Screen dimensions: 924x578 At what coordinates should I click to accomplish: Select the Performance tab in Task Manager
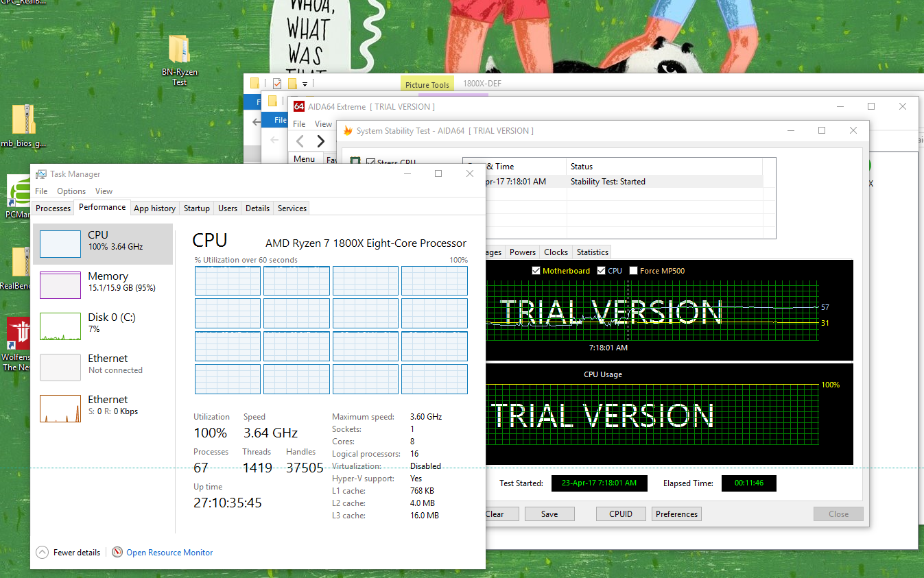pos(102,207)
